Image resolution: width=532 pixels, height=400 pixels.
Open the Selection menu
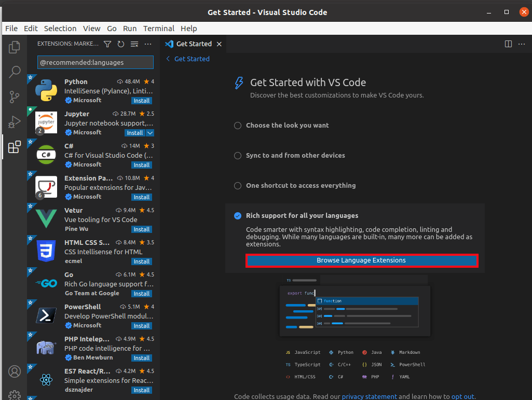tap(60, 29)
